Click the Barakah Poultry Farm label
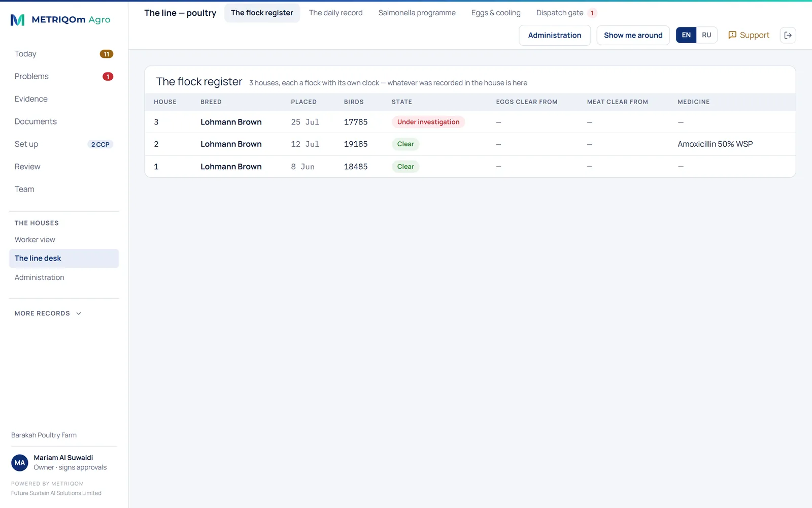The height and width of the screenshot is (508, 812). pyautogui.click(x=44, y=435)
